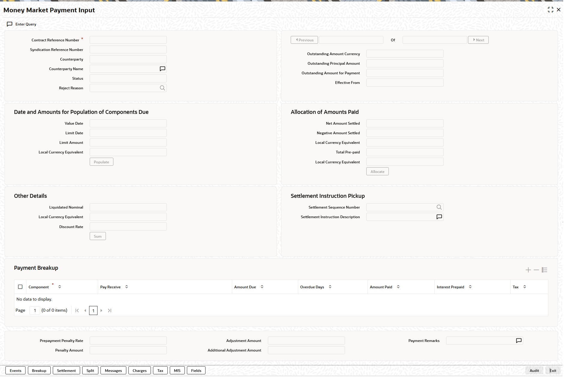Screen dimensions: 564x392
Task: Click Enter Query label
Action: 26,24
